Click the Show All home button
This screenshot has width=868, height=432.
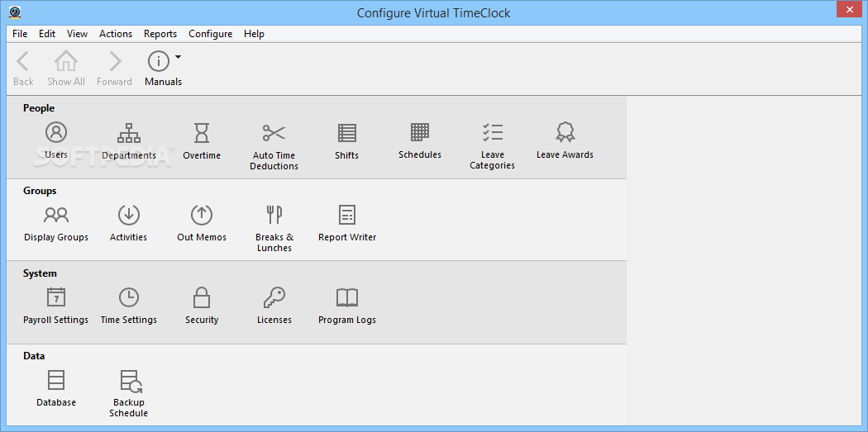[66, 68]
